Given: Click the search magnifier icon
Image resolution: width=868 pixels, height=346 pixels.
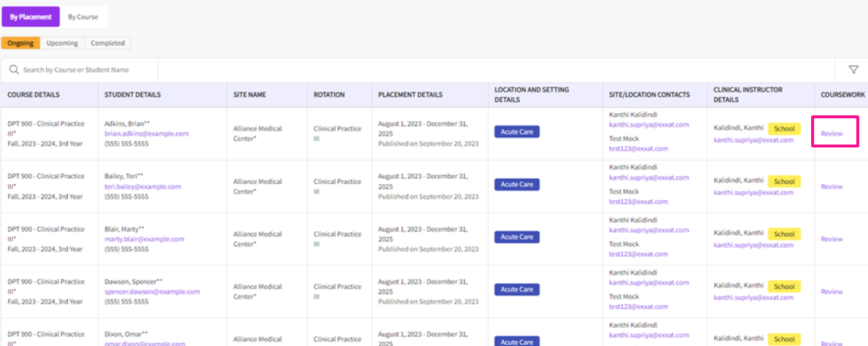Looking at the screenshot, I should [14, 70].
